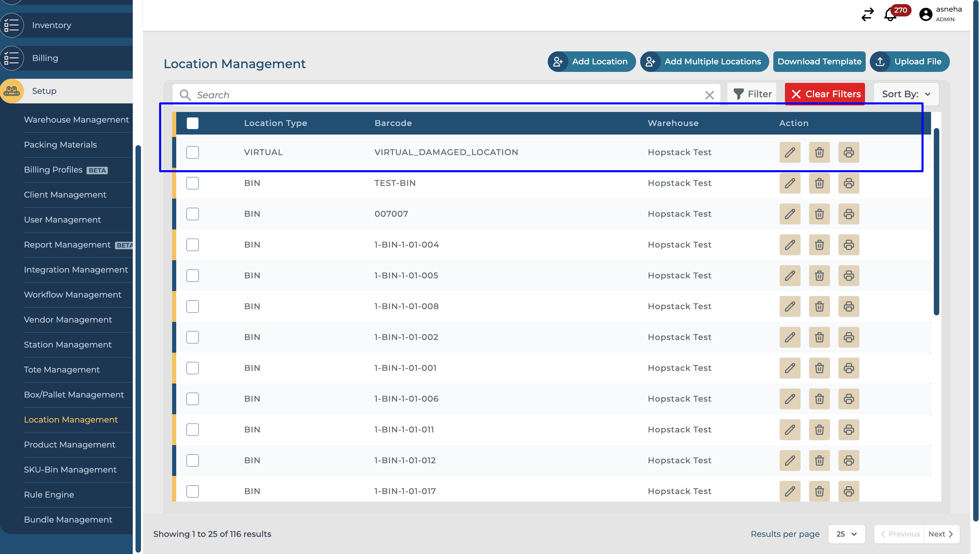Open the asneha admin profile icon
The height and width of the screenshot is (554, 980).
click(x=925, y=14)
